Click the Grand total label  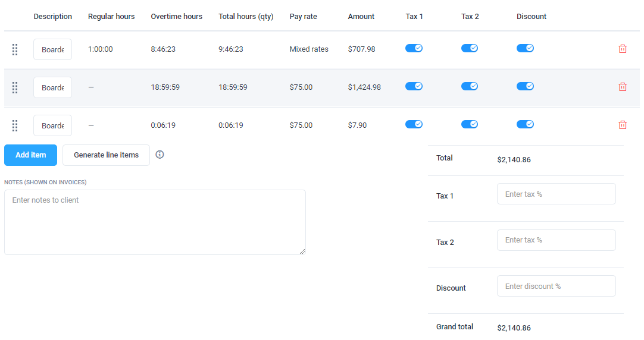[455, 327]
